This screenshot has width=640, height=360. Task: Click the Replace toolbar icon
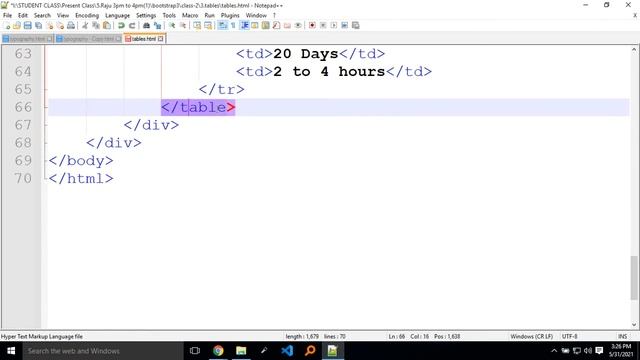pyautogui.click(x=157, y=25)
